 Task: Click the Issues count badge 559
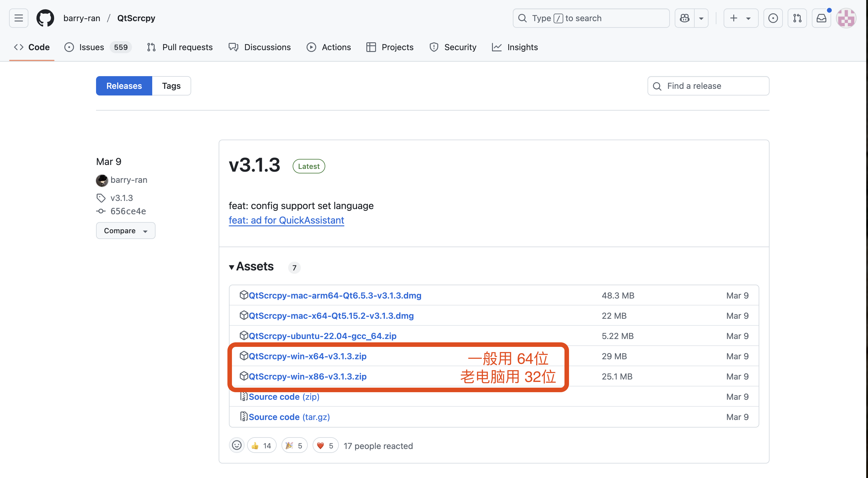coord(121,47)
